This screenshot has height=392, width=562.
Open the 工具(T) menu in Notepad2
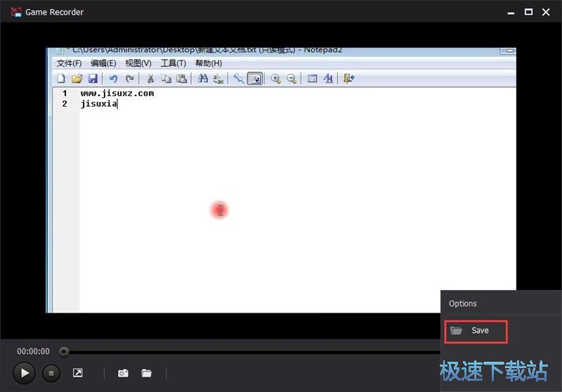click(x=173, y=63)
